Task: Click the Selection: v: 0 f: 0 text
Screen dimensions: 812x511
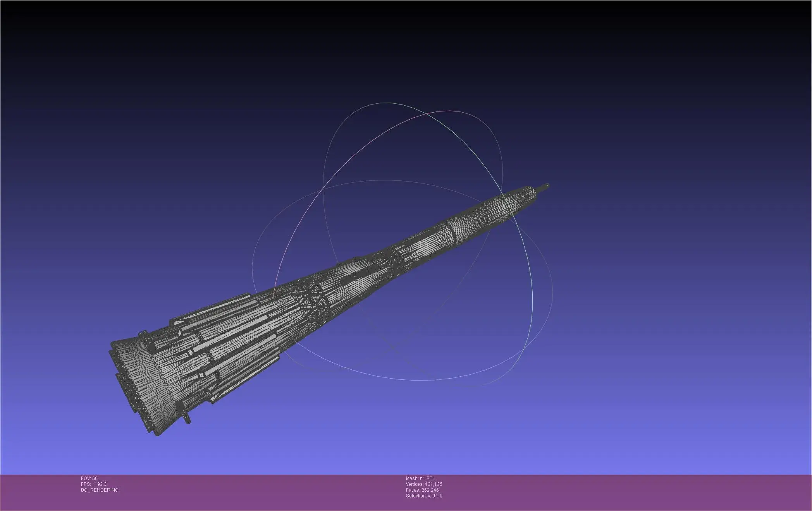Action: [x=424, y=496]
